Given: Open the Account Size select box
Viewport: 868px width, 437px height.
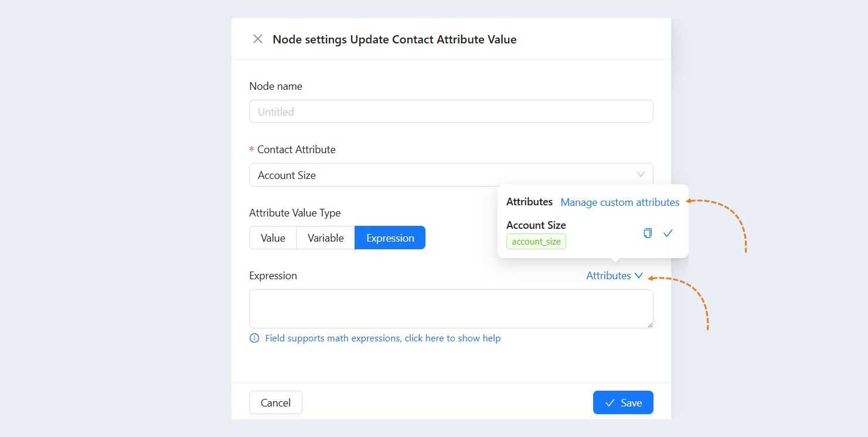Looking at the screenshot, I should (x=451, y=175).
